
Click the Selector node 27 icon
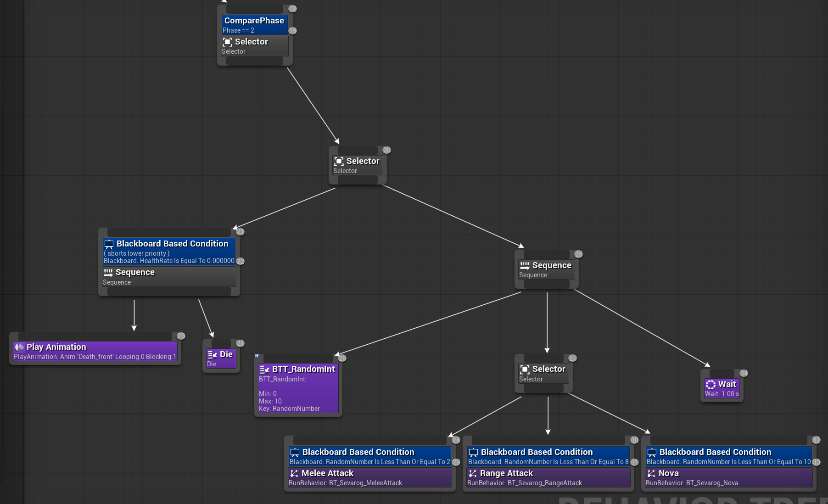525,370
